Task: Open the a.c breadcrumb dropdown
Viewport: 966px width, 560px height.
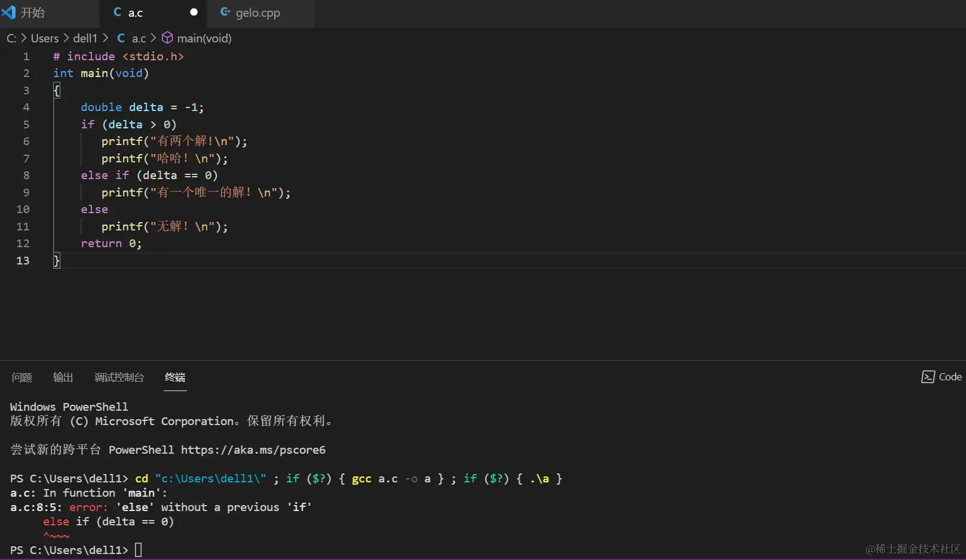Action: click(138, 38)
